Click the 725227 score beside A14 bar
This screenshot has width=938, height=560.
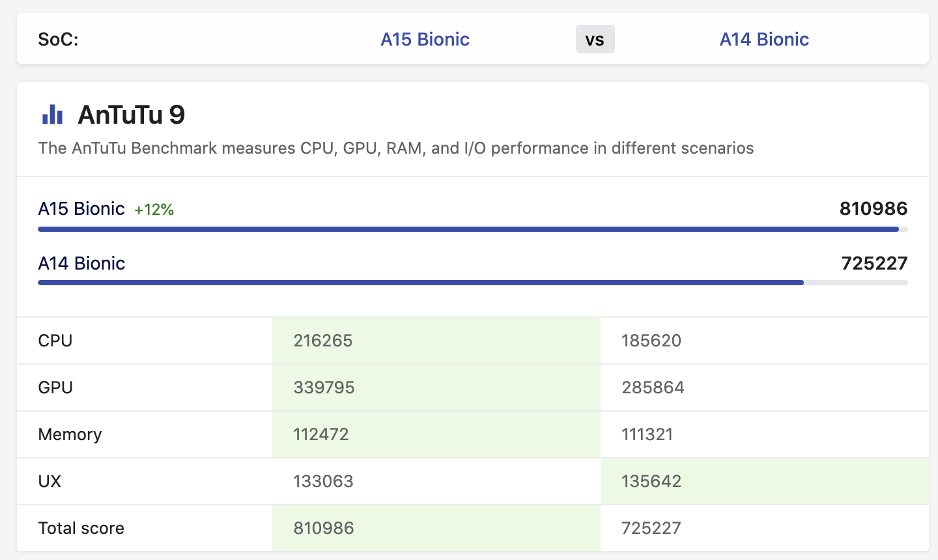tap(874, 263)
